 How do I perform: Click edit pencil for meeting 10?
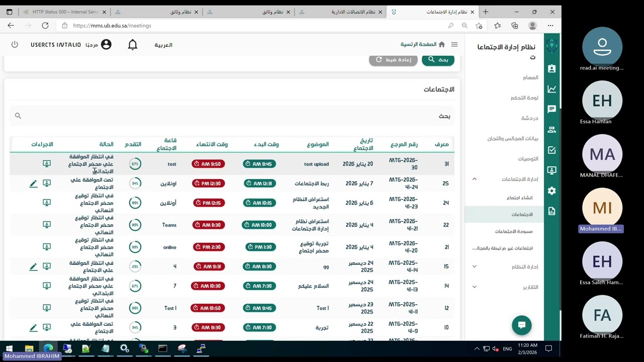pos(33,327)
